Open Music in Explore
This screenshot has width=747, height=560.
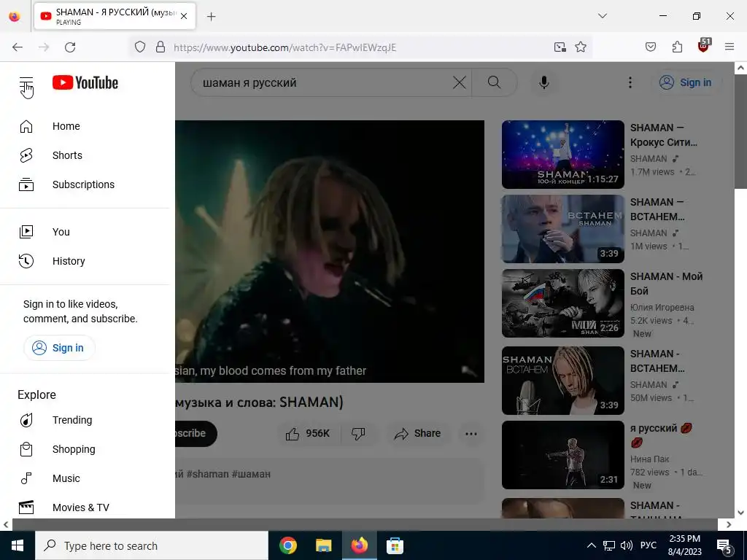(85, 478)
